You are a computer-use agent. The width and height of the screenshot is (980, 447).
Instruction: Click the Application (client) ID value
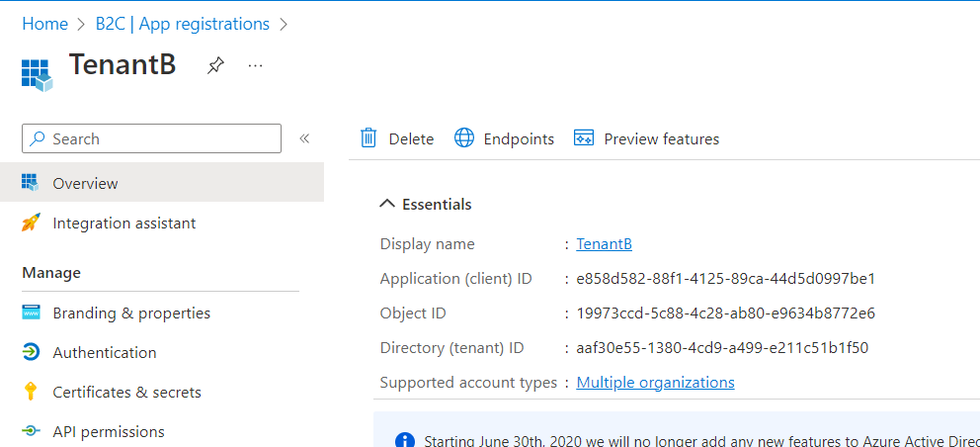point(726,279)
